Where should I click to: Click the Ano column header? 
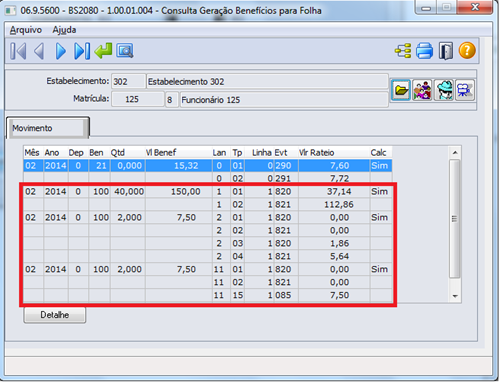click(x=52, y=153)
